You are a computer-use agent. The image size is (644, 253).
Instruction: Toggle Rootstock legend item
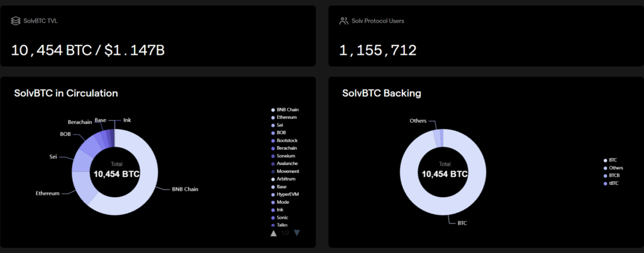(287, 140)
